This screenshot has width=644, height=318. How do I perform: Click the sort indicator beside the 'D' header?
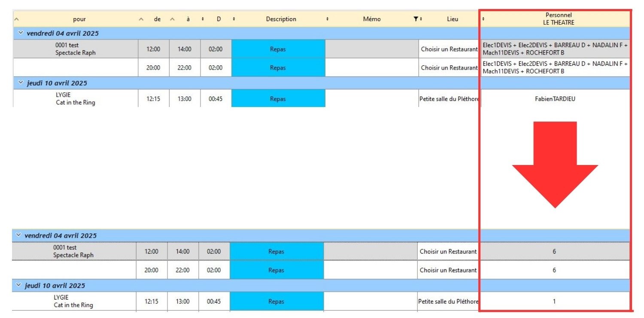point(203,19)
